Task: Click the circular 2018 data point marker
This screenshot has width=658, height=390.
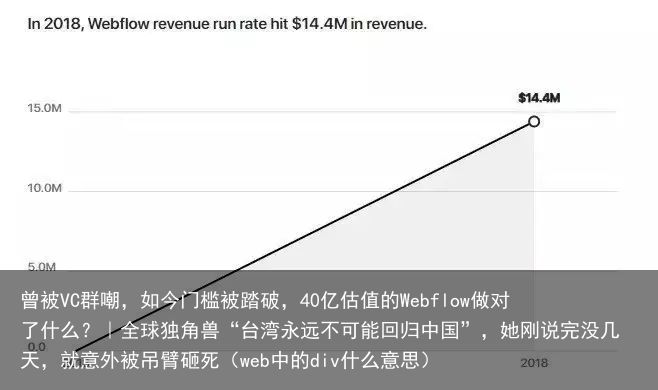Action: pyautogui.click(x=534, y=122)
